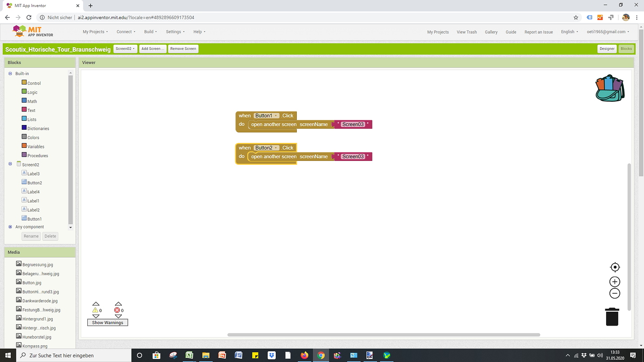Switch to the Designer tab

tap(607, 49)
